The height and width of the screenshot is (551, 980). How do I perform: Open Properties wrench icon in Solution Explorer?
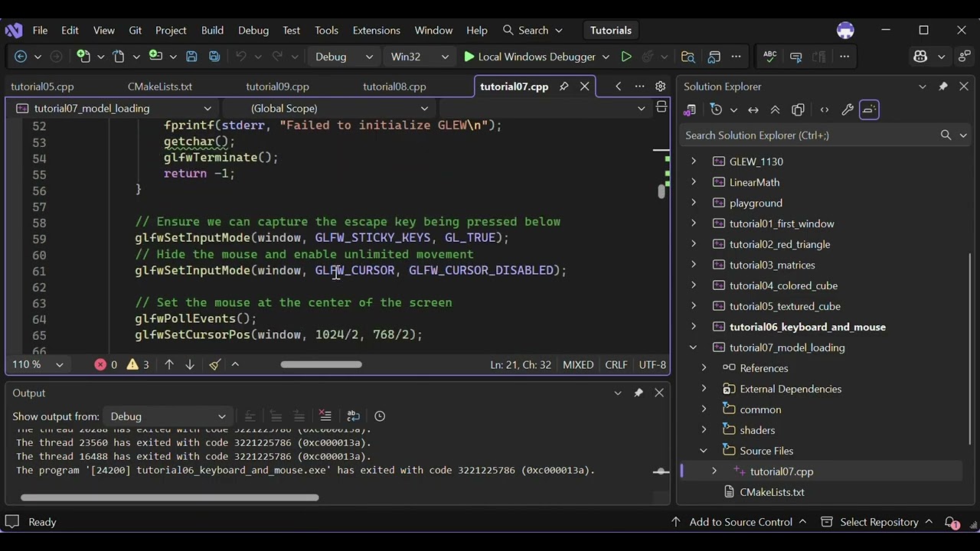point(848,109)
